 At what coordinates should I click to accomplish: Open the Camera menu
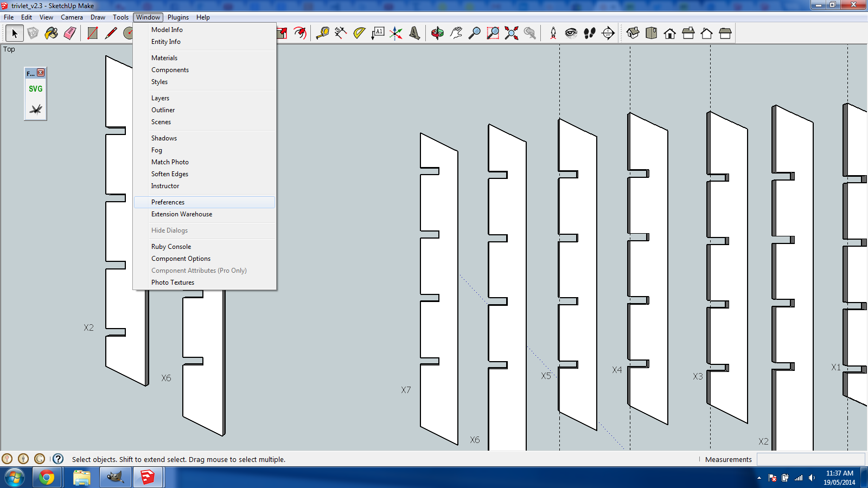coord(72,17)
